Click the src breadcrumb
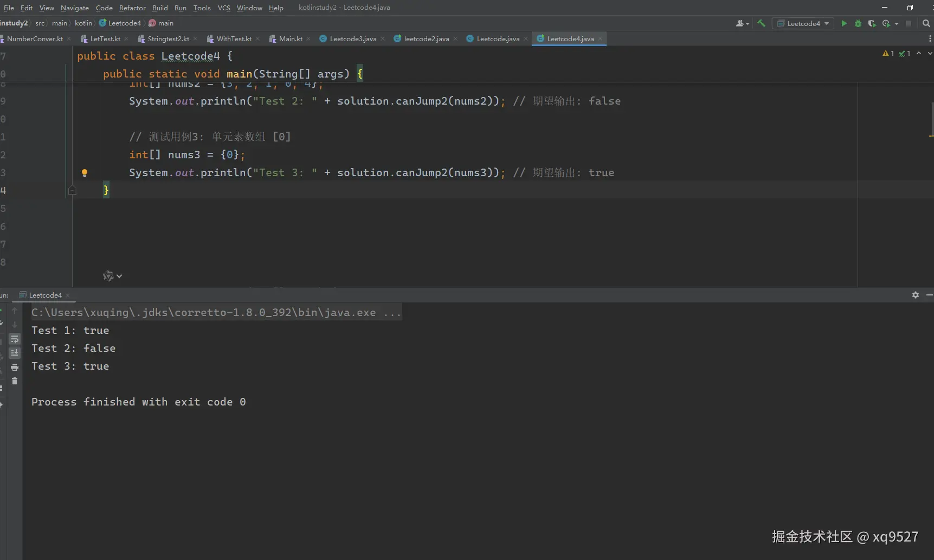 point(40,23)
